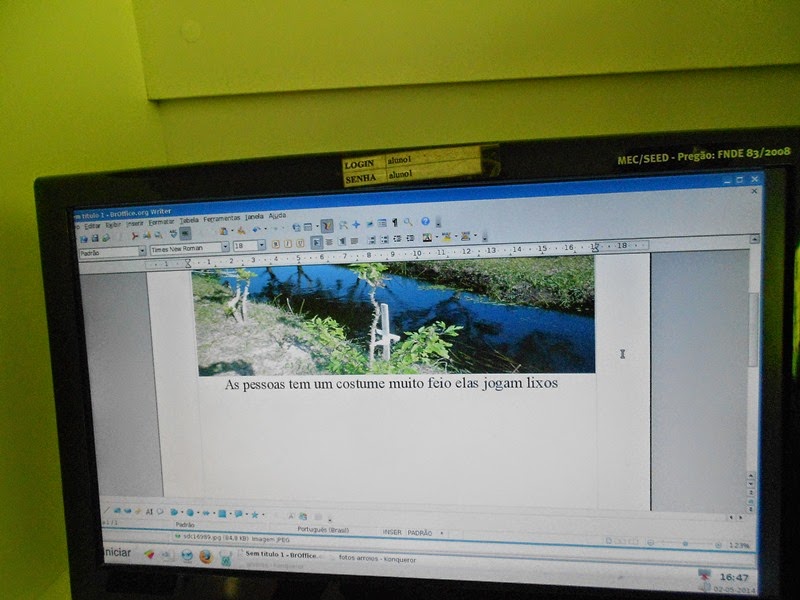Toggle numbered list
This screenshot has width=800, height=600.
[x=372, y=240]
